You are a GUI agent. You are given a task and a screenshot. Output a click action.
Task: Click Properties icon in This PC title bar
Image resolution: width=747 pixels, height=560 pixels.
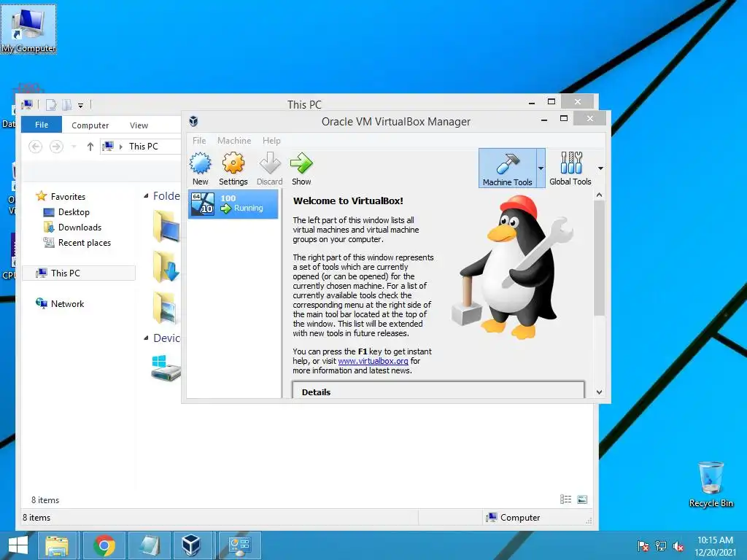[52, 105]
